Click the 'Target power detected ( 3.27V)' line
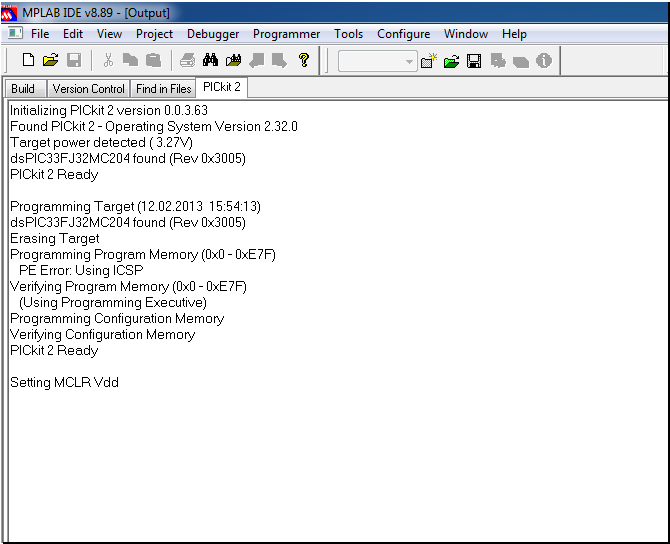The height and width of the screenshot is (544, 670). (101, 142)
